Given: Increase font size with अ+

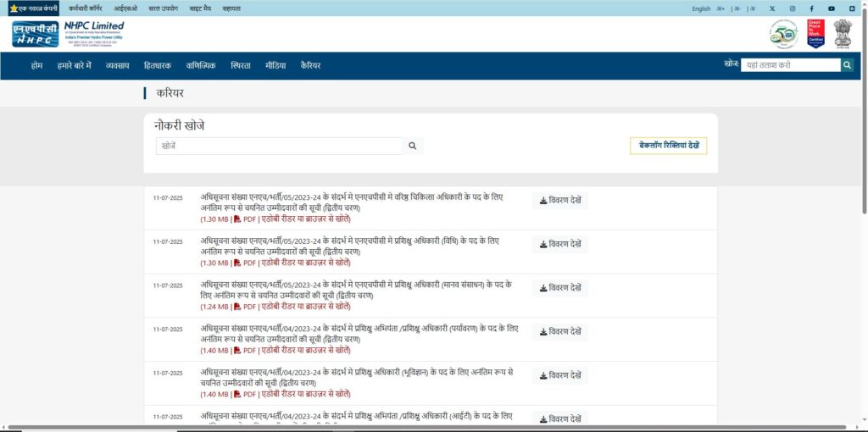Looking at the screenshot, I should pos(721,8).
